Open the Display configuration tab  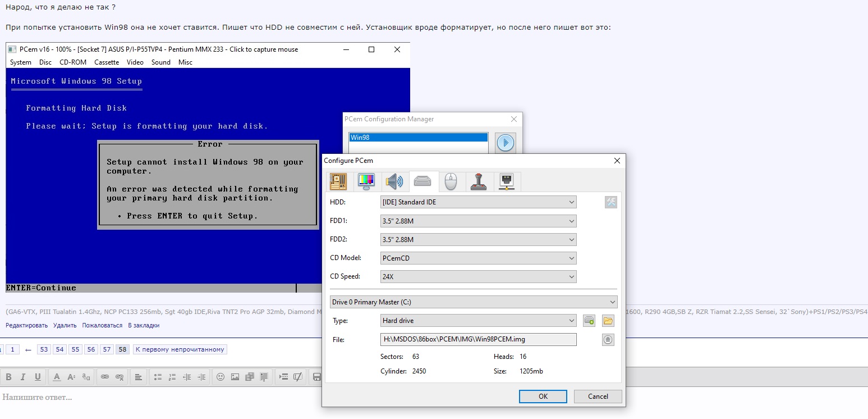pos(366,181)
